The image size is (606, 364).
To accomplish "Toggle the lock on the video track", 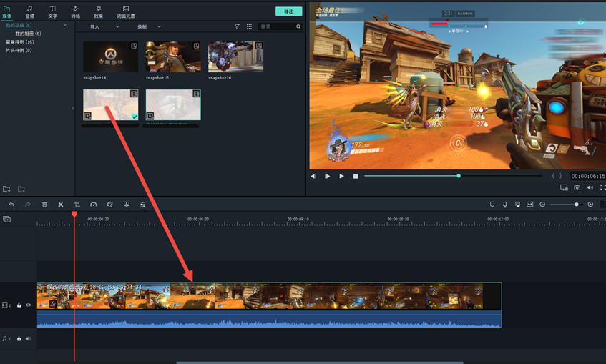I will click(x=19, y=305).
